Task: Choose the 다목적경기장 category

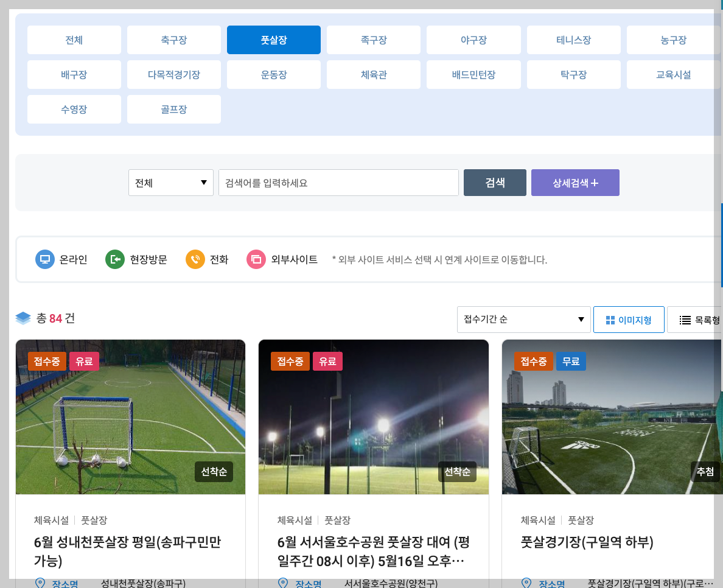Action: click(174, 74)
